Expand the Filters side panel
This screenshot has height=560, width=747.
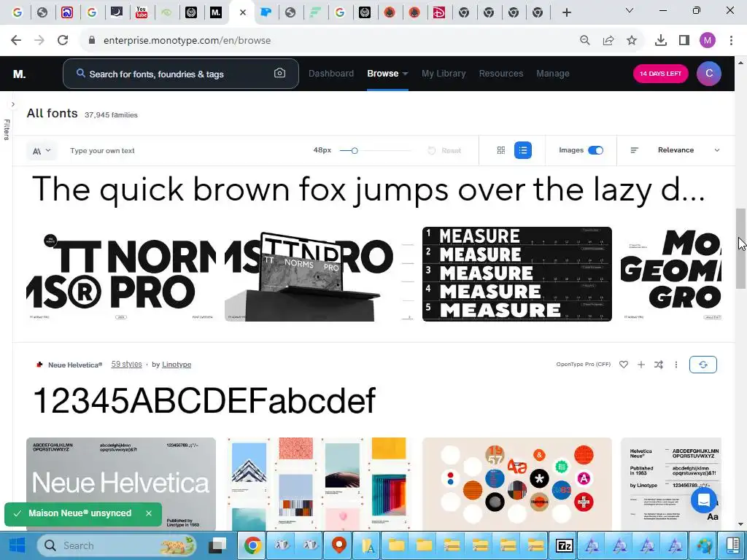pos(13,104)
